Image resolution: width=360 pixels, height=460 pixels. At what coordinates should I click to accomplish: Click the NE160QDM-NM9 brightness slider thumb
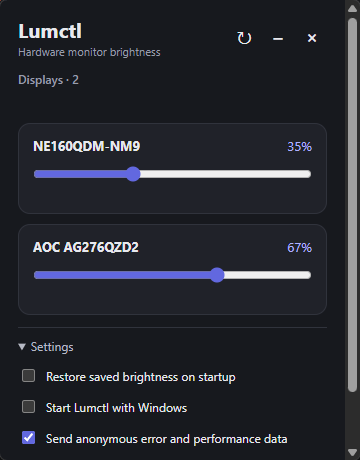point(133,174)
